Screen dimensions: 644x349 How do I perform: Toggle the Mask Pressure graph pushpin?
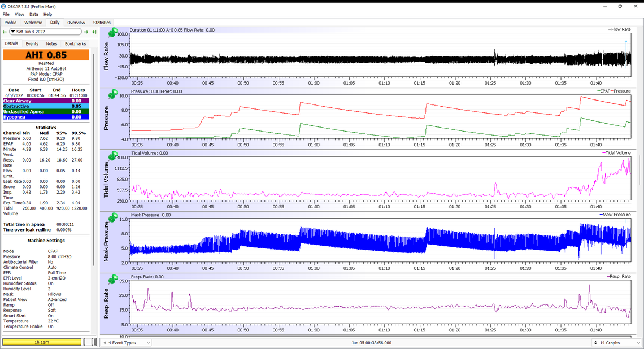113,217
